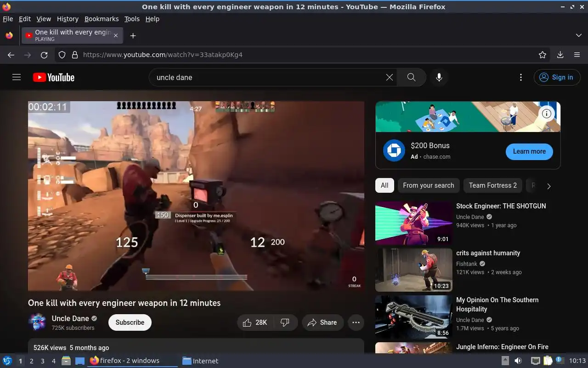Open Jungle Inferno: Engineer On Fire video

click(x=502, y=347)
